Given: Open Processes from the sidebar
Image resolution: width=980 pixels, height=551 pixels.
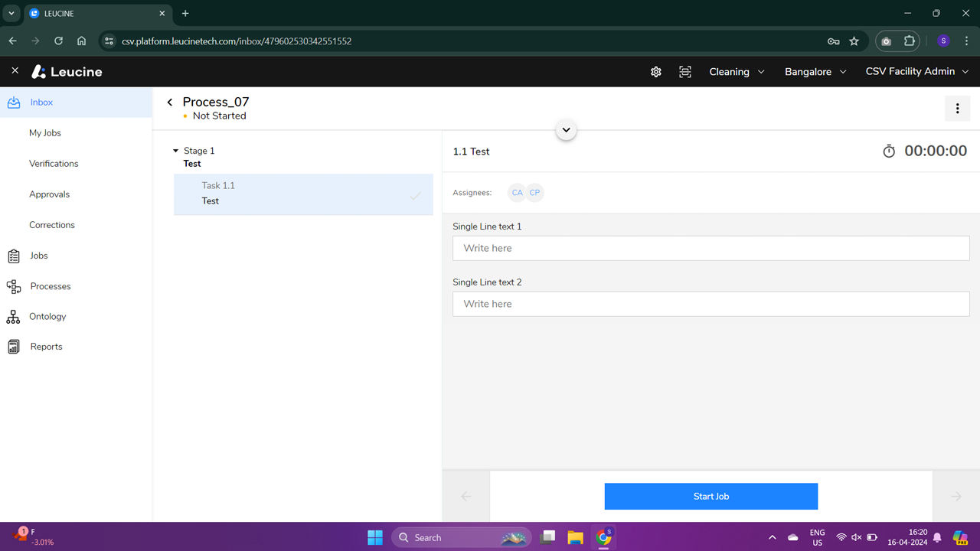Looking at the screenshot, I should click(x=51, y=286).
